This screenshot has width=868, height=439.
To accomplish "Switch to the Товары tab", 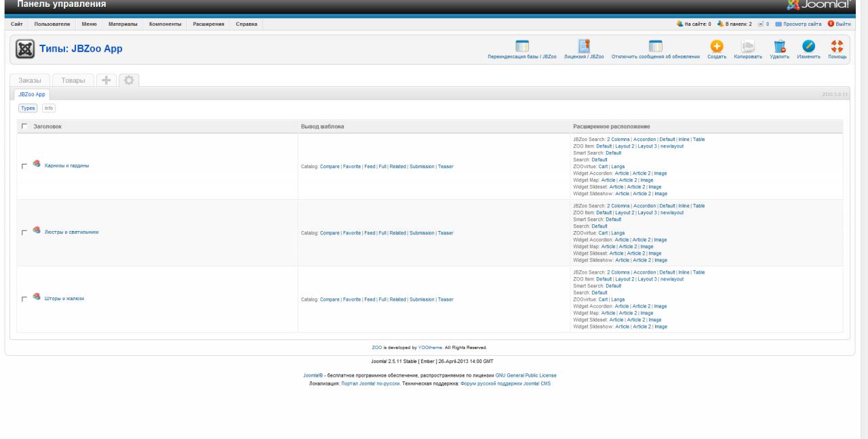I will click(73, 81).
